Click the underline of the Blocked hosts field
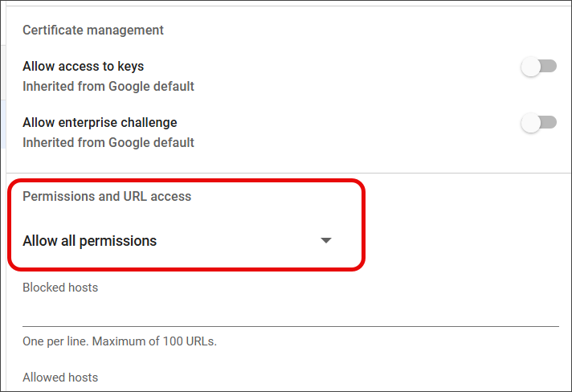This screenshot has width=572, height=392. point(289,326)
